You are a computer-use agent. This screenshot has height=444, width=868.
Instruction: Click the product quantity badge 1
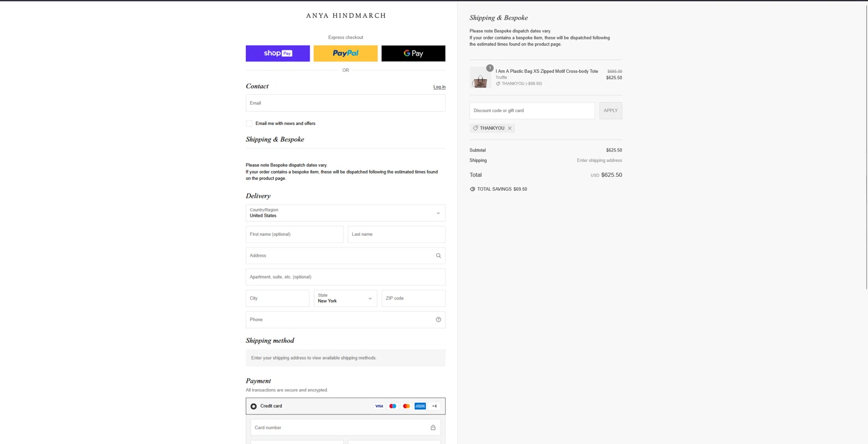click(490, 68)
